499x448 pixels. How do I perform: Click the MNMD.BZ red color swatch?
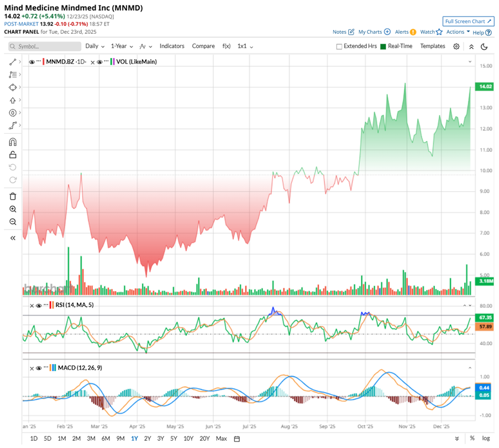44,62
